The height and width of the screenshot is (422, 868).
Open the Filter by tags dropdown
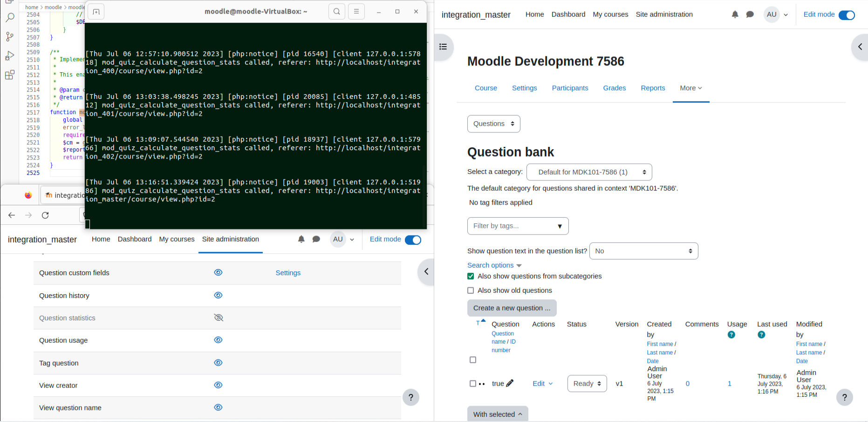pos(518,226)
